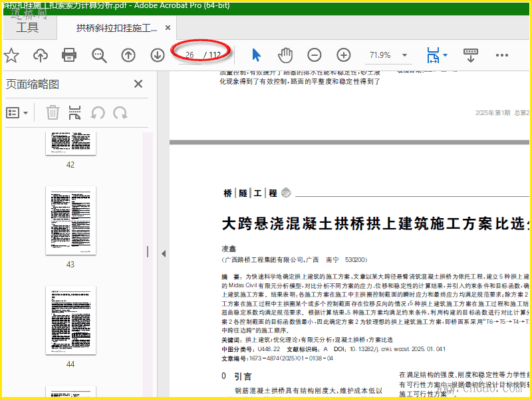532x399 pixels.
Task: Open the thumbnail options menu icon
Action: tap(17, 112)
